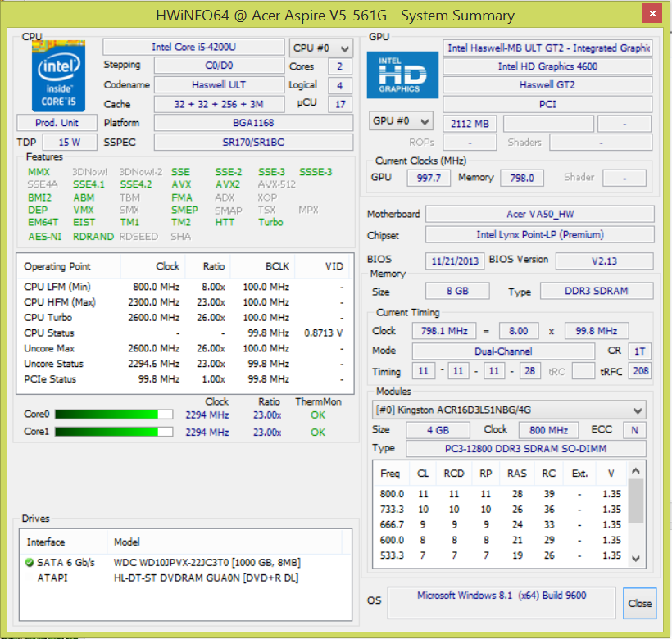Click the scroll up arrow of timing table
Screen dimensions: 672x639
[636, 471]
